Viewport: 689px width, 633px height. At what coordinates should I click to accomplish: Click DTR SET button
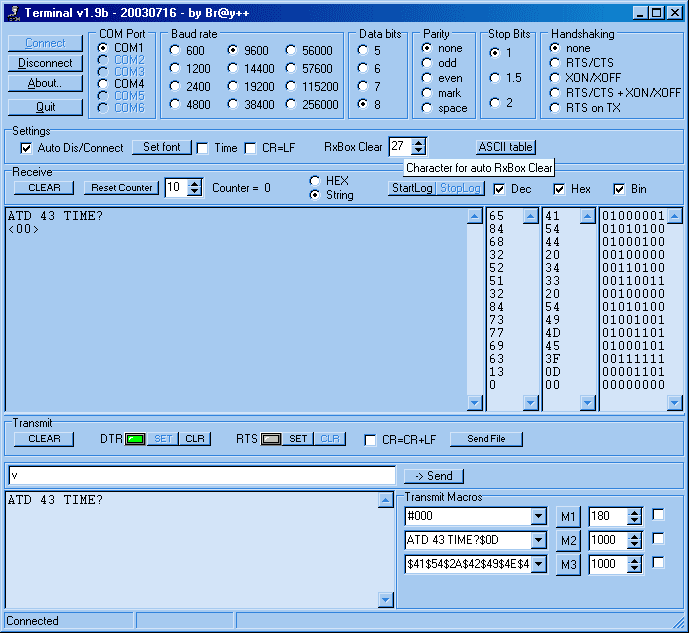[163, 439]
